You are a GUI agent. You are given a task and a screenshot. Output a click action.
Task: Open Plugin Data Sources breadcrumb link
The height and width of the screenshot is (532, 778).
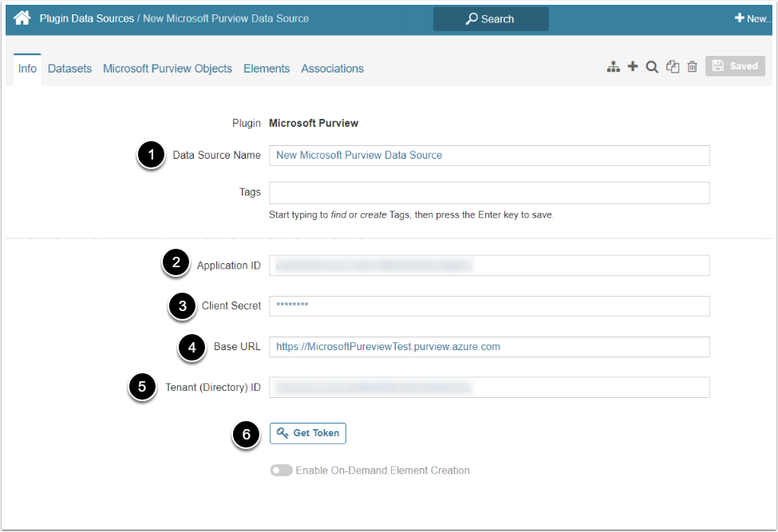tap(87, 18)
